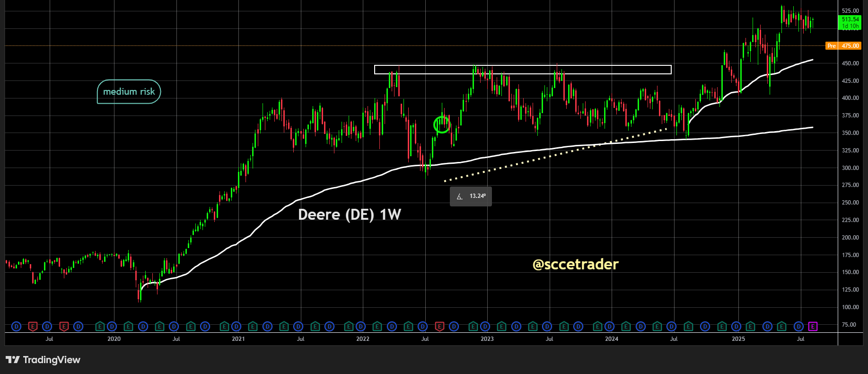
Task: Select the '@sccetrader' text annotation
Action: tap(575, 264)
